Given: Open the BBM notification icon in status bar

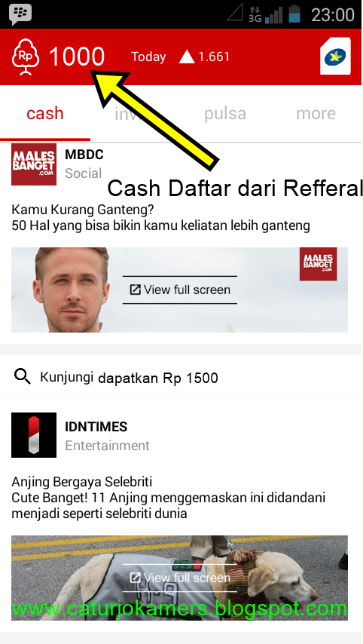Looking at the screenshot, I should pyautogui.click(x=20, y=15).
